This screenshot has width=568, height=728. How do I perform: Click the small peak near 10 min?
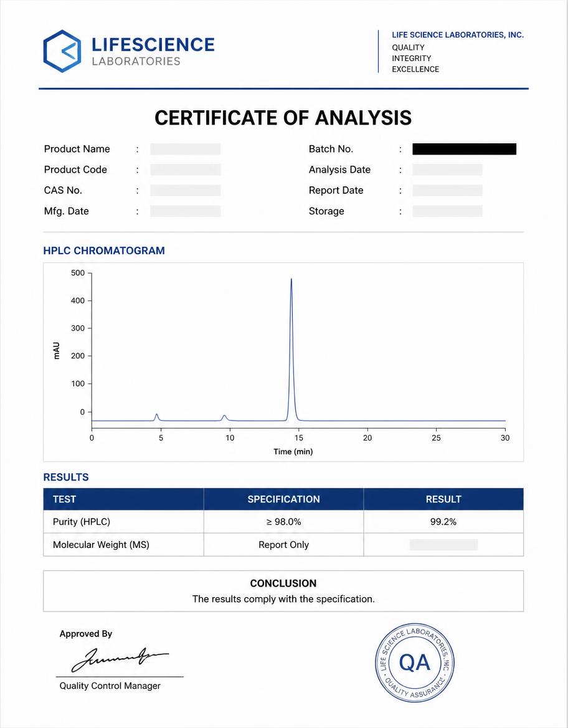[225, 418]
